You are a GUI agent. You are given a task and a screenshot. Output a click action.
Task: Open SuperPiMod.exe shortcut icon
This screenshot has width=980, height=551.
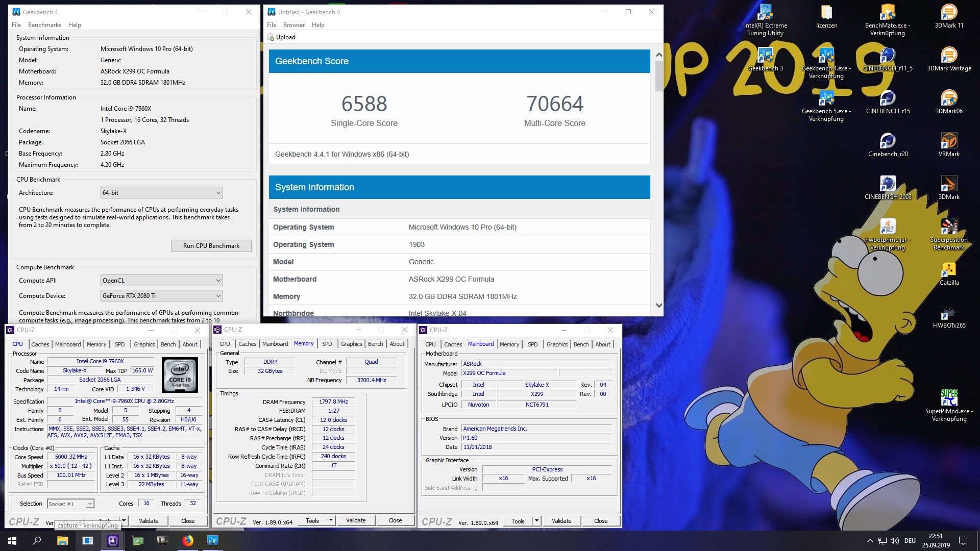point(949,406)
